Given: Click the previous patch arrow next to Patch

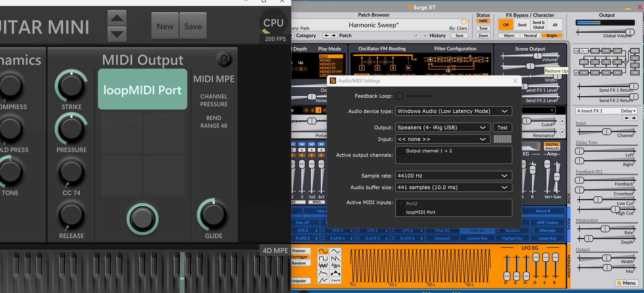Looking at the screenshot, I should pyautogui.click(x=326, y=35).
